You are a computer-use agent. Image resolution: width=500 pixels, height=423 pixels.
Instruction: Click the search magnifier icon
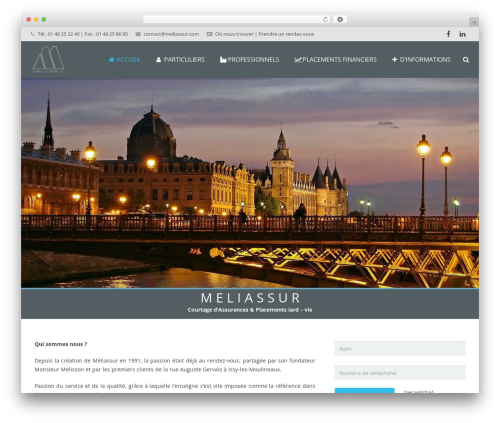[x=466, y=60]
